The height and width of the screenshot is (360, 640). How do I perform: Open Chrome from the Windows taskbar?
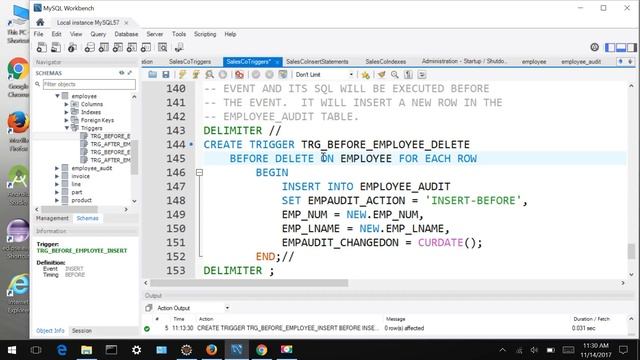coord(262,350)
